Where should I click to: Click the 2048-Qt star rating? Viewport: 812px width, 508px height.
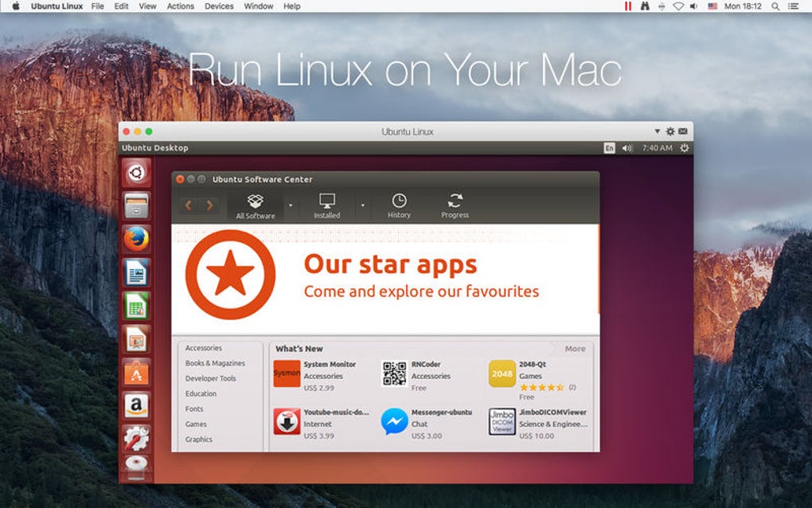[x=541, y=387]
